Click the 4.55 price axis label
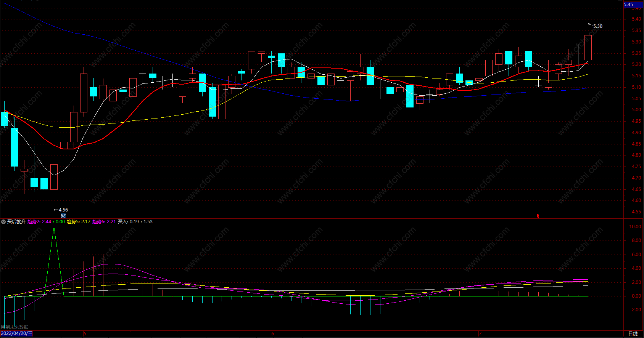This screenshot has width=644, height=338. pos(636,212)
